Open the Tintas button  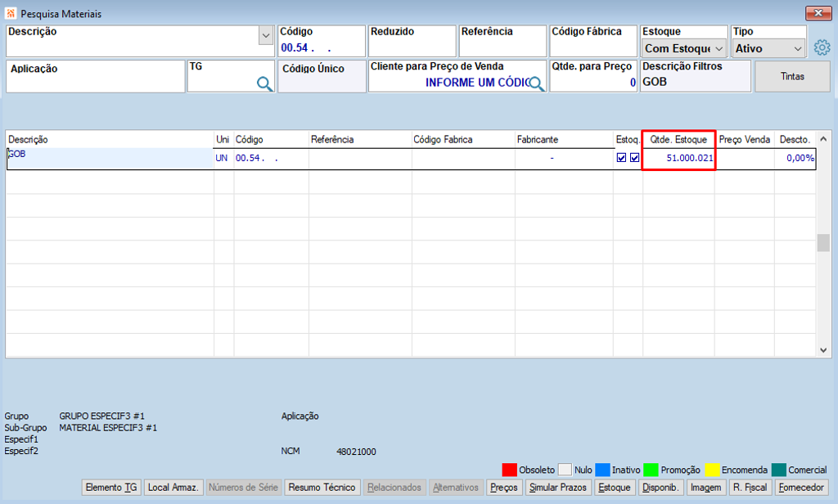pos(792,76)
